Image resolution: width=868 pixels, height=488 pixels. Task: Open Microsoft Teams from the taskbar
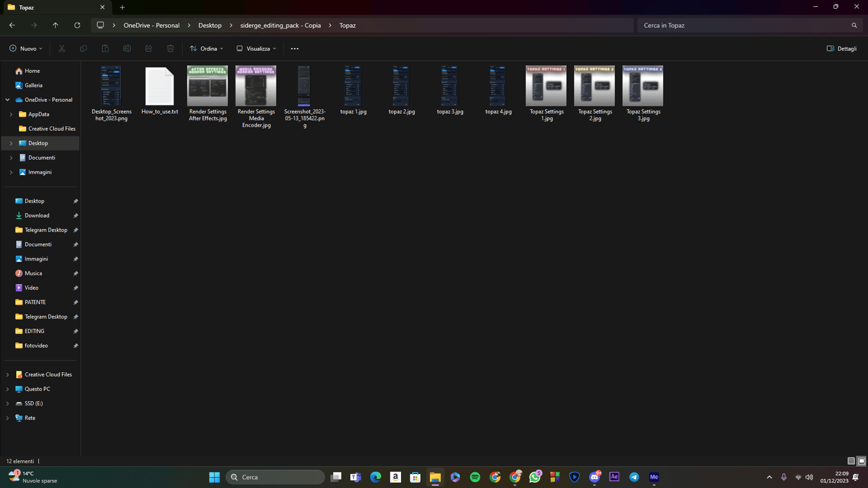pyautogui.click(x=355, y=477)
